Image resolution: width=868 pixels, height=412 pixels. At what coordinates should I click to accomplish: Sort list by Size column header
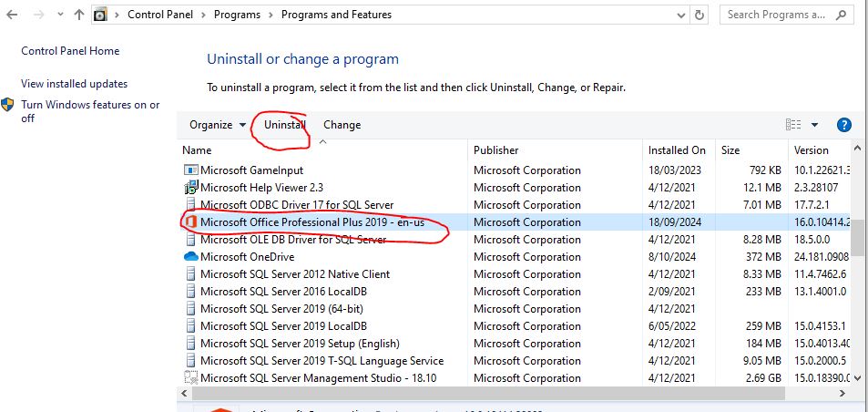click(730, 150)
